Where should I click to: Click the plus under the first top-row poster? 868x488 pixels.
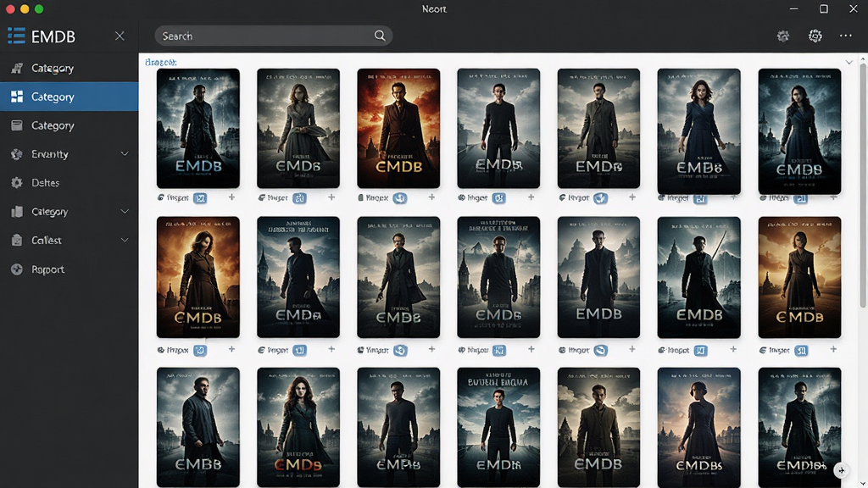231,197
